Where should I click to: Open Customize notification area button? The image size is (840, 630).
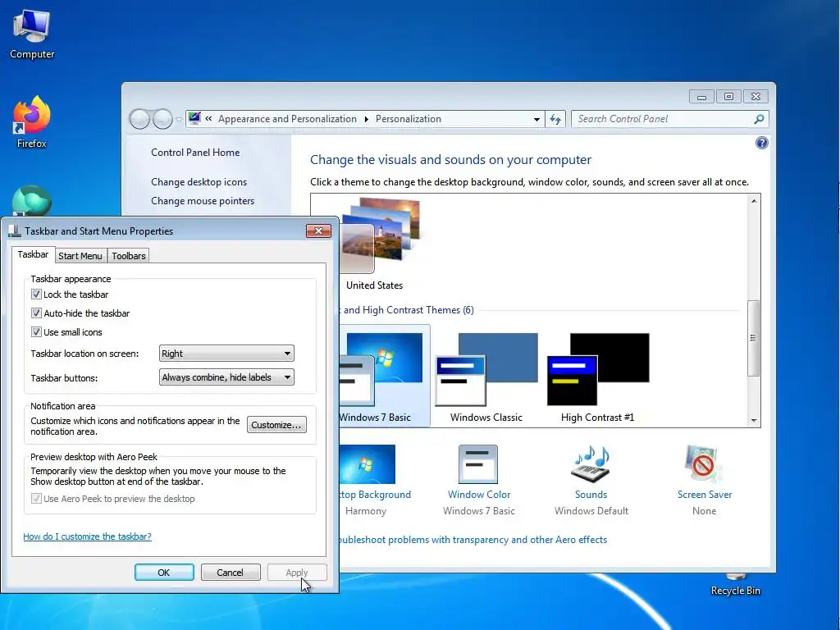[x=276, y=425]
